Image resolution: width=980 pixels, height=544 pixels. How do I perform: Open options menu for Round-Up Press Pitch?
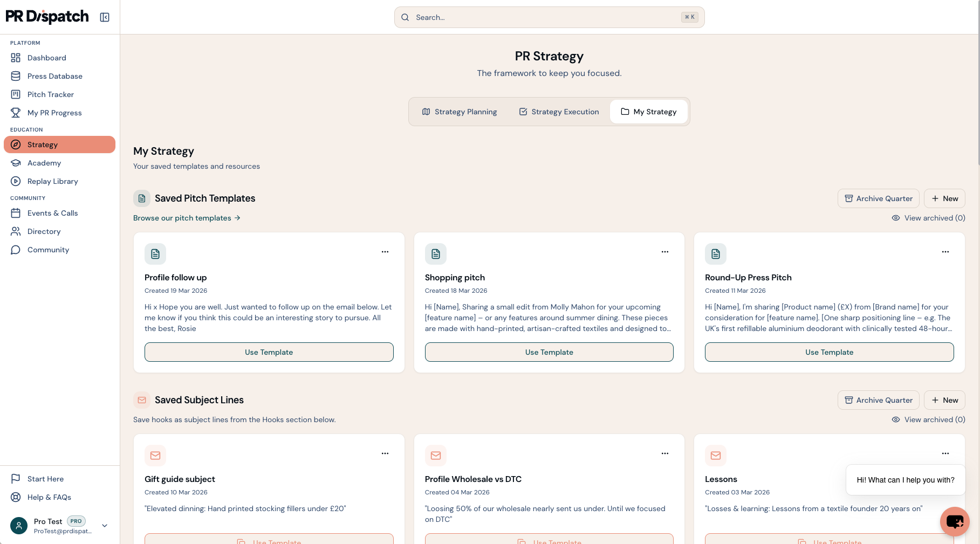point(945,252)
